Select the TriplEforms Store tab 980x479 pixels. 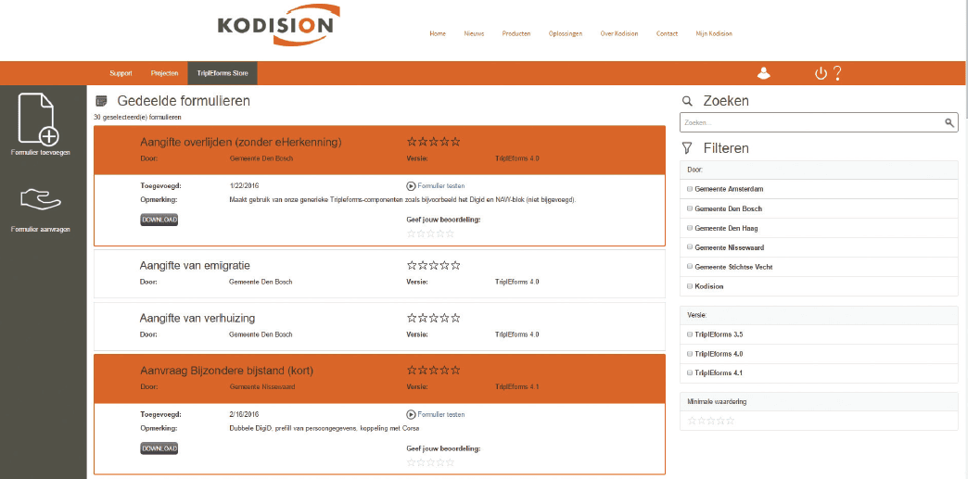point(223,73)
